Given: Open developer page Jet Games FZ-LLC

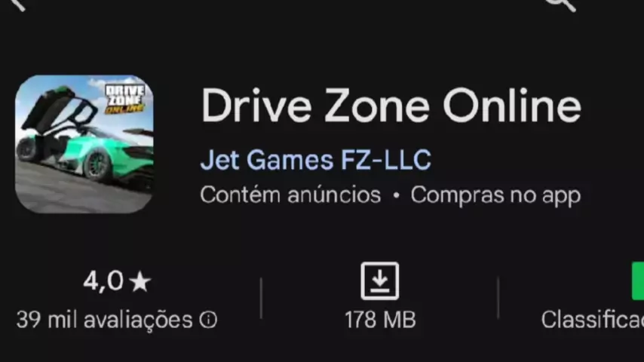Looking at the screenshot, I should point(315,160).
